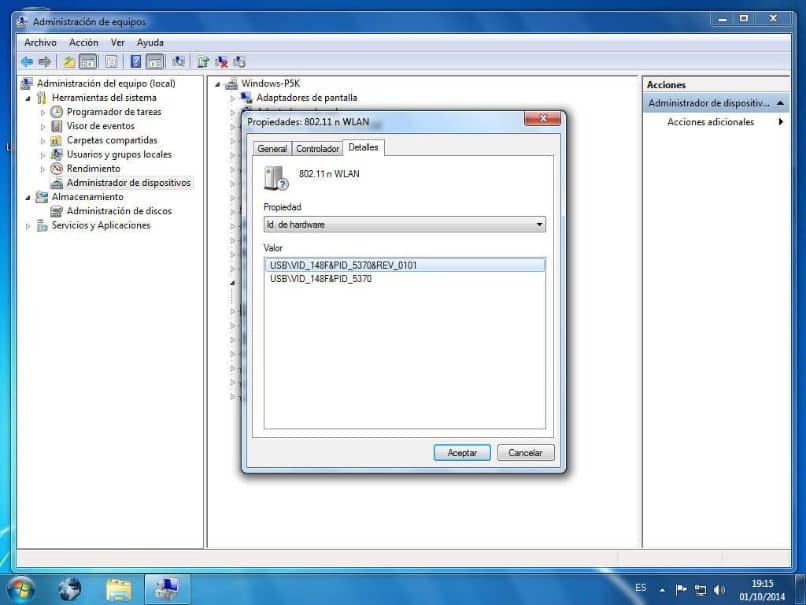Click the Up one level folder icon
Viewport: 806px width, 605px height.
coord(69,62)
